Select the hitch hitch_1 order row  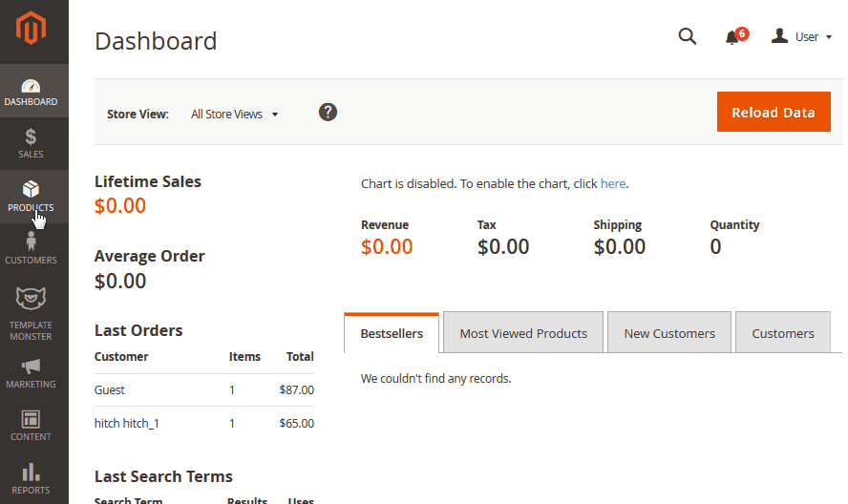click(x=204, y=423)
